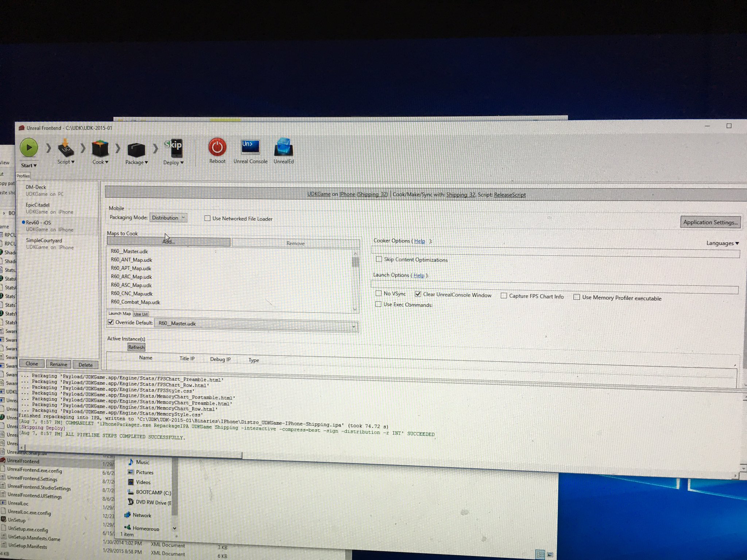The width and height of the screenshot is (747, 560).
Task: Click the green Start play icon
Action: (x=29, y=148)
